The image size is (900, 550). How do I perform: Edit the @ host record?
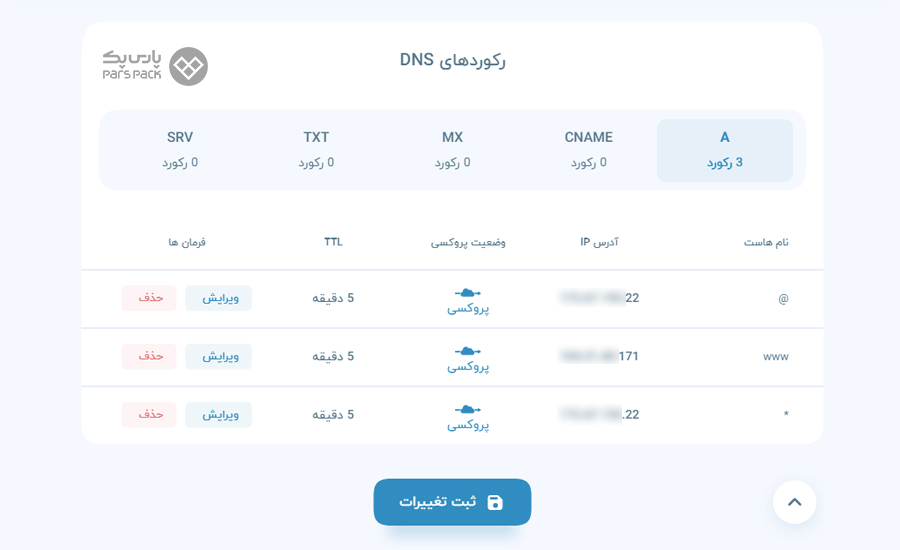(218, 298)
